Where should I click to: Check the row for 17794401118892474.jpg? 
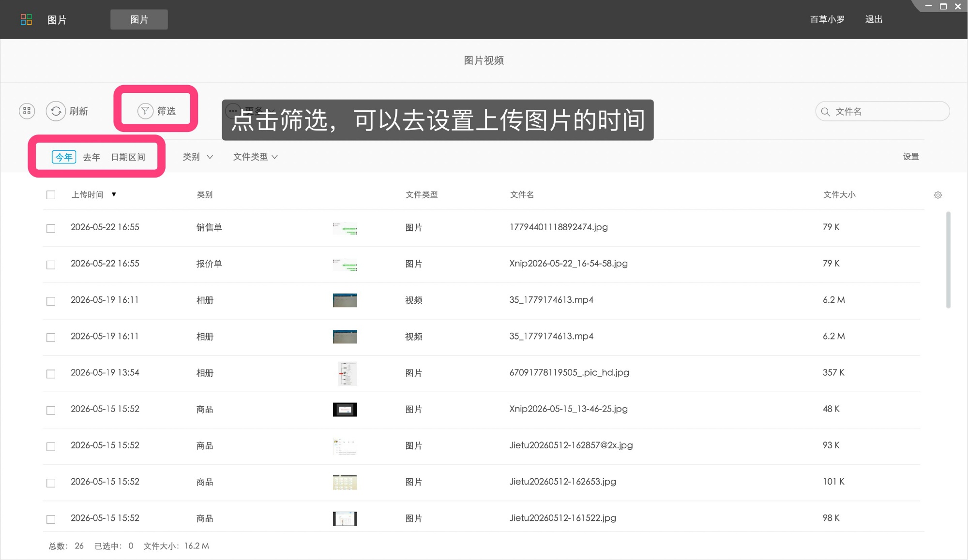[x=51, y=228]
